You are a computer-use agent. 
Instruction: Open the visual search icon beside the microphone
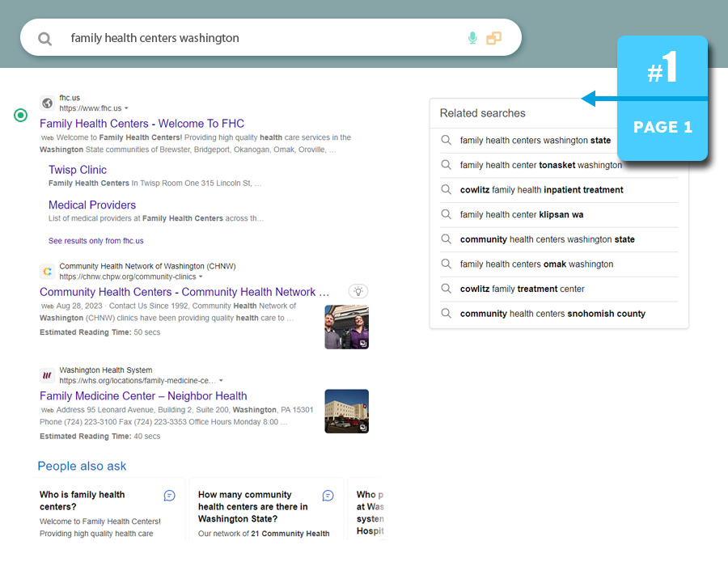pyautogui.click(x=493, y=38)
